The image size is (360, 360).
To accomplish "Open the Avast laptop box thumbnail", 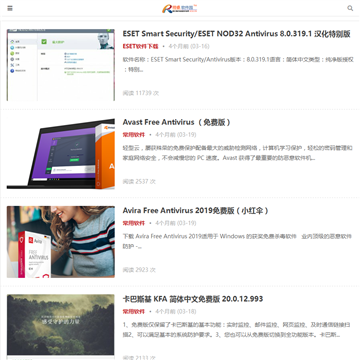I will [x=61, y=153].
